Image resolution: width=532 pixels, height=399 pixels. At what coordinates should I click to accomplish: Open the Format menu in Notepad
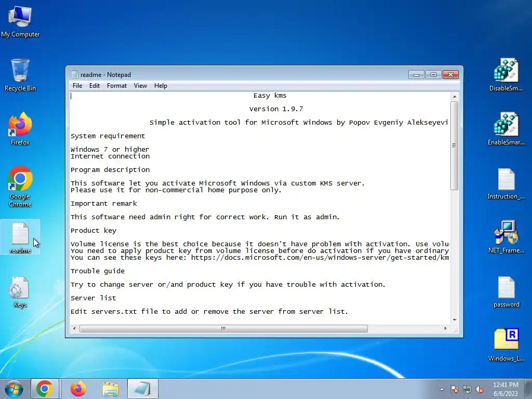coord(117,86)
